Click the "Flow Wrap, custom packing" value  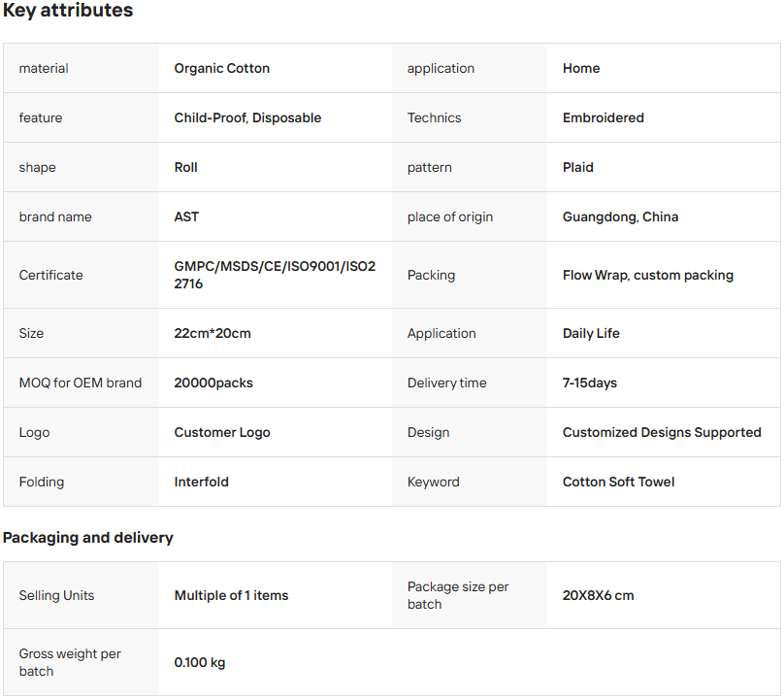pyautogui.click(x=647, y=275)
